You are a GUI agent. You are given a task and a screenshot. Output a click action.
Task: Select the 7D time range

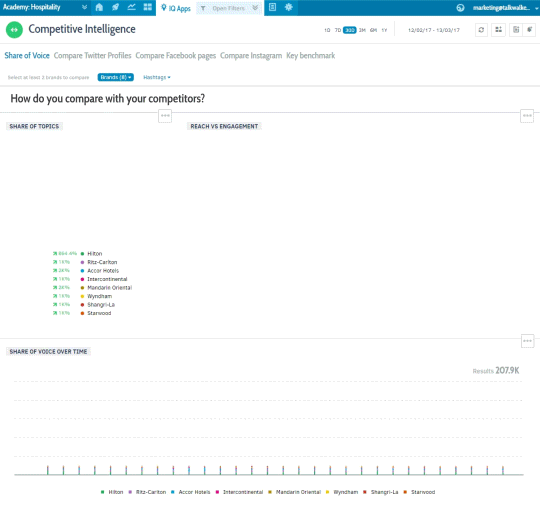pos(338,30)
